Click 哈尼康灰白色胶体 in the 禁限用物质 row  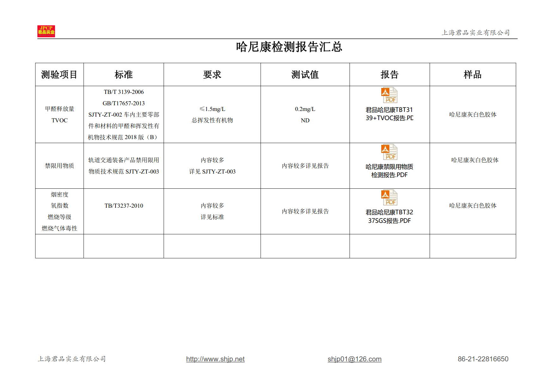(x=475, y=160)
